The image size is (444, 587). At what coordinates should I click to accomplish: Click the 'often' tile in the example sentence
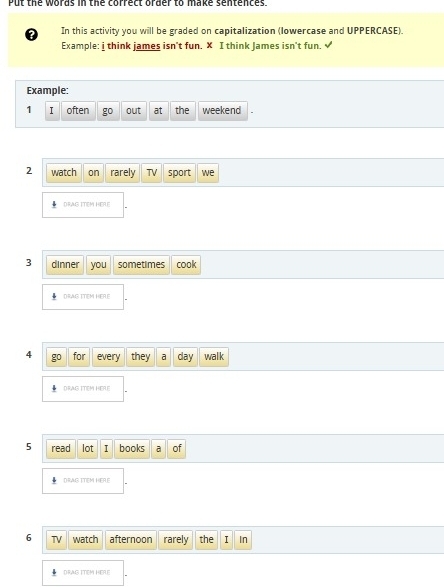[x=78, y=111]
